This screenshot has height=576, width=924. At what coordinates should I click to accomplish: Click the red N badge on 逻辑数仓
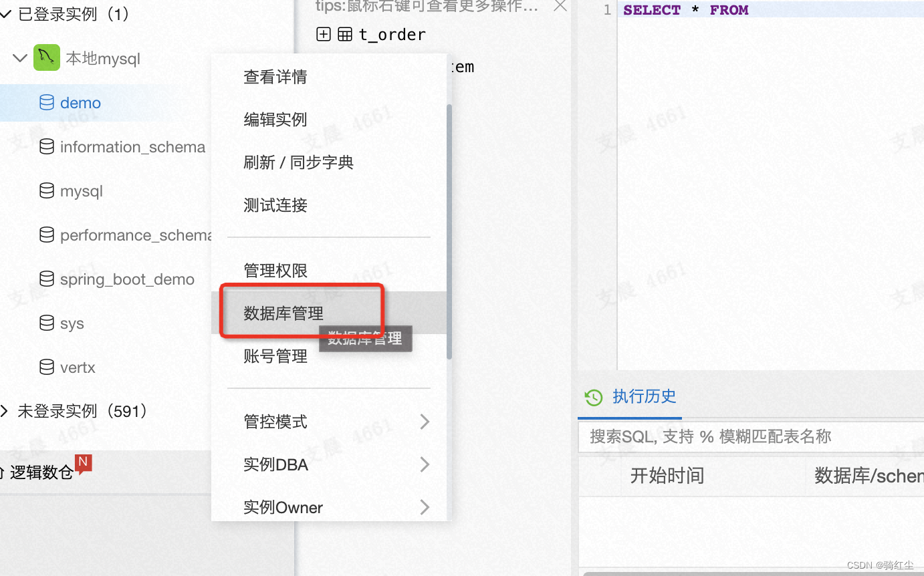(x=83, y=464)
